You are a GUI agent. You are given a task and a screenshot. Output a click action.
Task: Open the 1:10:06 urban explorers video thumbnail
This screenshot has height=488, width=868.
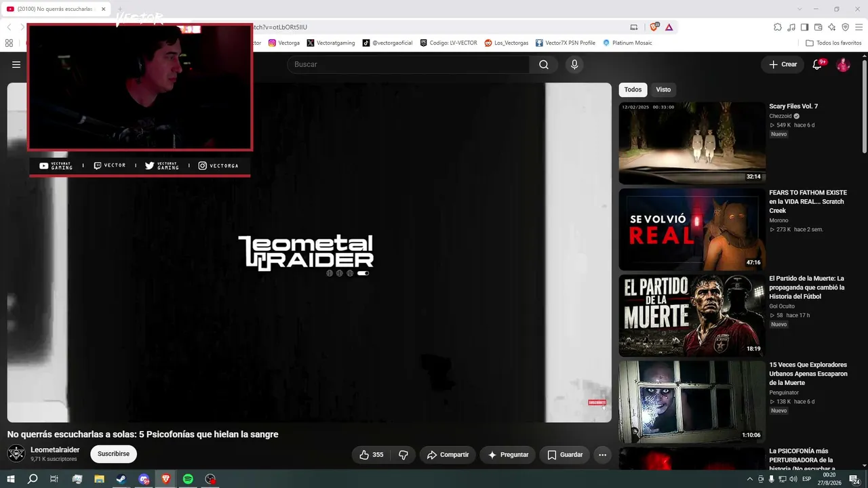(x=692, y=401)
